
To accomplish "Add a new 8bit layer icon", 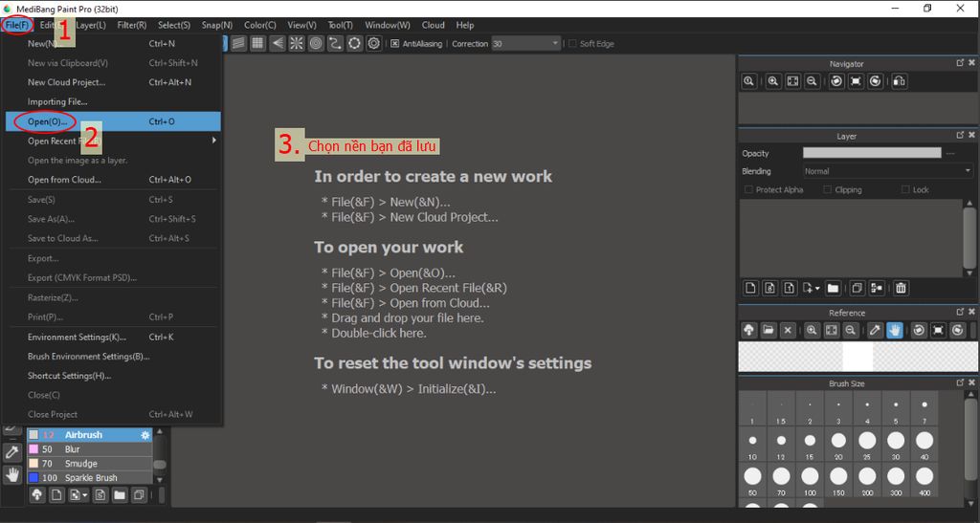I will pyautogui.click(x=770, y=288).
